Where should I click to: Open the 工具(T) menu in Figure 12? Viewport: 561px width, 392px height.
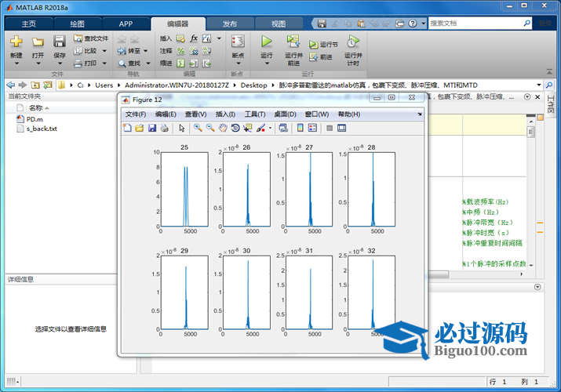click(x=255, y=114)
